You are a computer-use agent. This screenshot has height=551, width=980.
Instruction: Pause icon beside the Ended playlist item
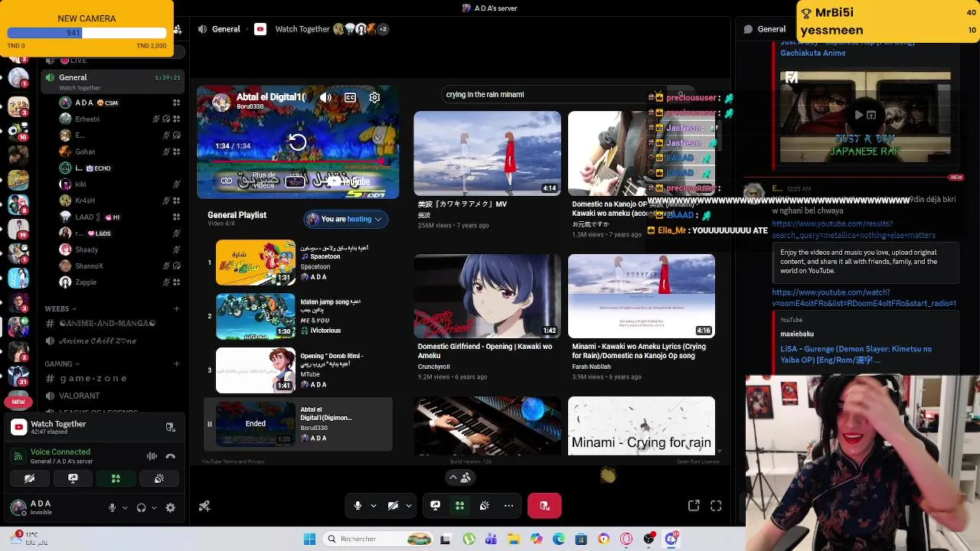[x=209, y=424]
